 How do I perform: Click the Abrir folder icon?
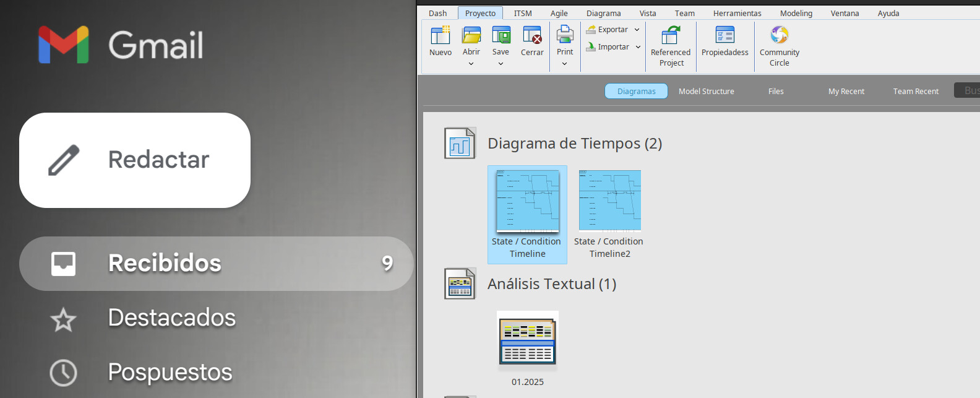coord(471,35)
